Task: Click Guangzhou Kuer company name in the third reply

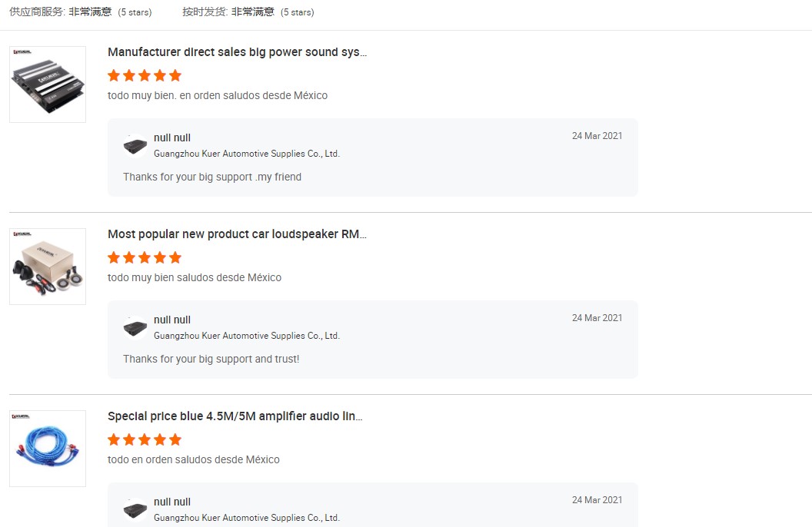Action: 246,518
